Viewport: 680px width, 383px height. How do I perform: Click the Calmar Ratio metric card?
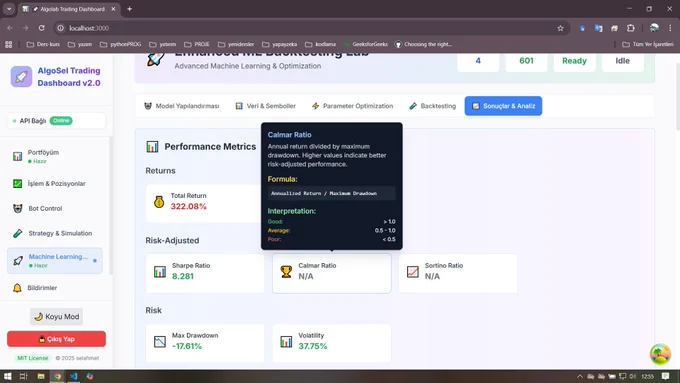(332, 273)
